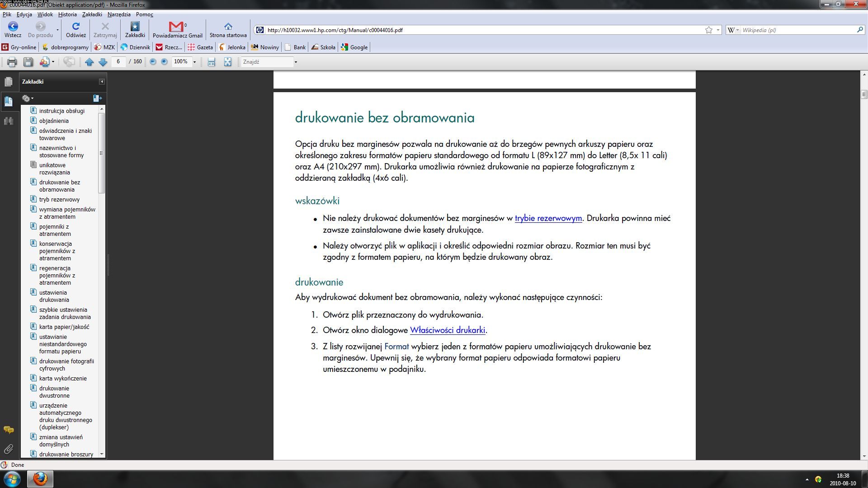Open the back/forward history dropdown arrow
The width and height of the screenshot is (868, 488).
57,30
